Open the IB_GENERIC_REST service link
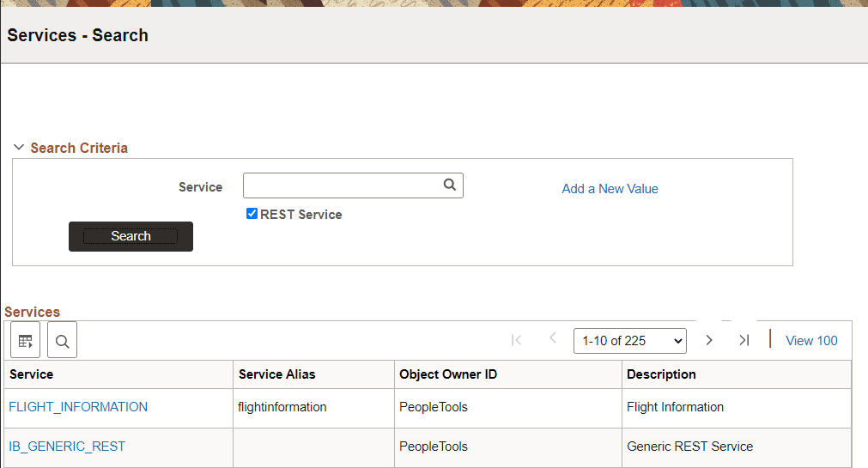Screen dimensions: 868x468 pos(67,447)
